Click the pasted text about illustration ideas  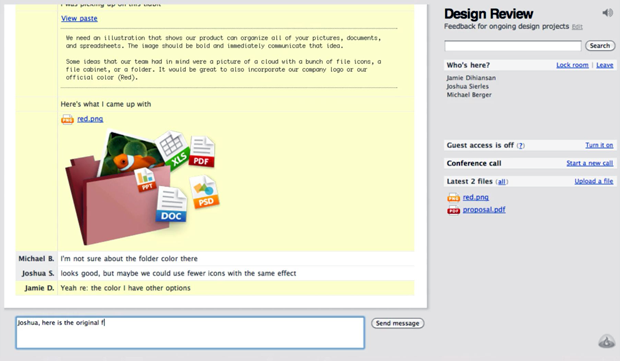[223, 58]
